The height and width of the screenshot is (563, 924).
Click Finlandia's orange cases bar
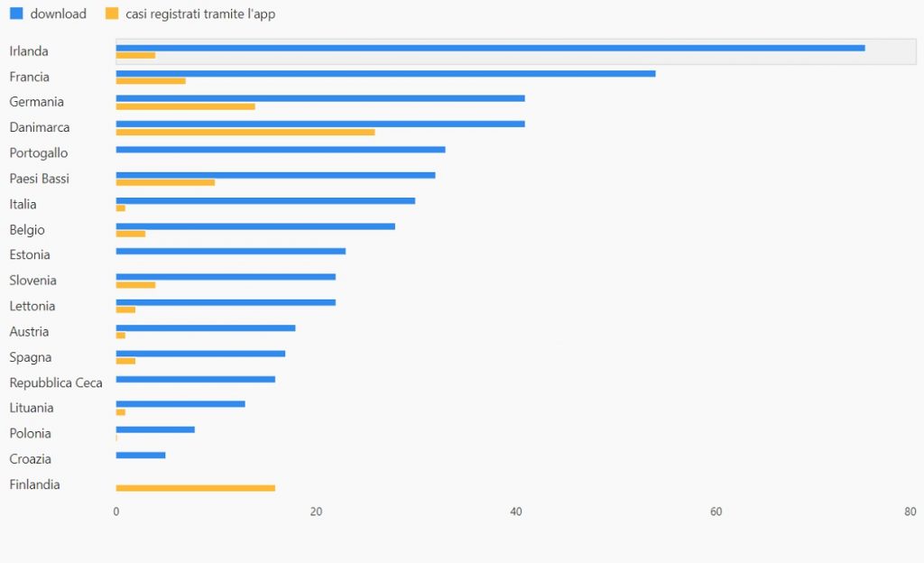pyautogui.click(x=195, y=488)
